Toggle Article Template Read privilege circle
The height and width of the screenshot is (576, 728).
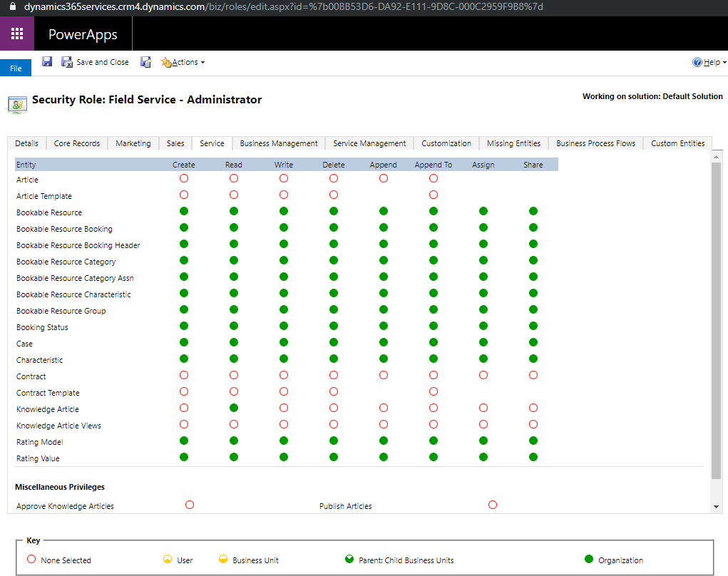click(234, 195)
